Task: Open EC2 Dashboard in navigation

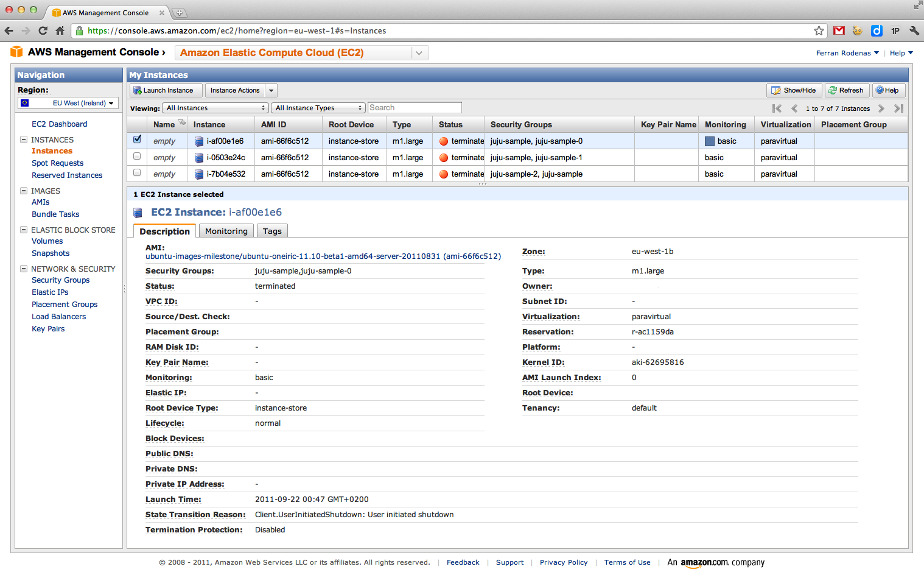Action: [59, 124]
